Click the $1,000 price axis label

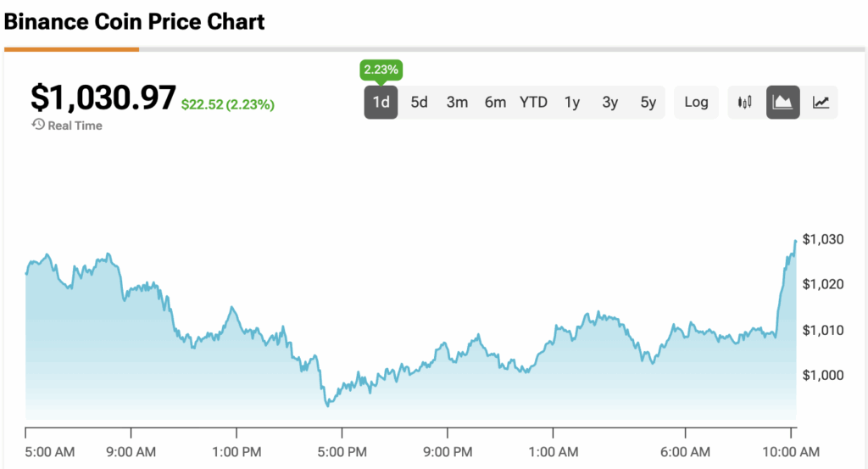(x=821, y=375)
